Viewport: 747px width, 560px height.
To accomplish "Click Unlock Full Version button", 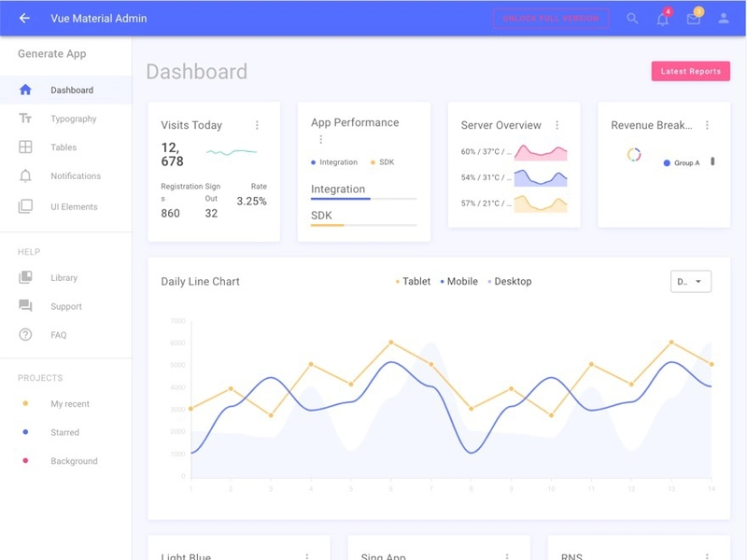I will click(551, 19).
